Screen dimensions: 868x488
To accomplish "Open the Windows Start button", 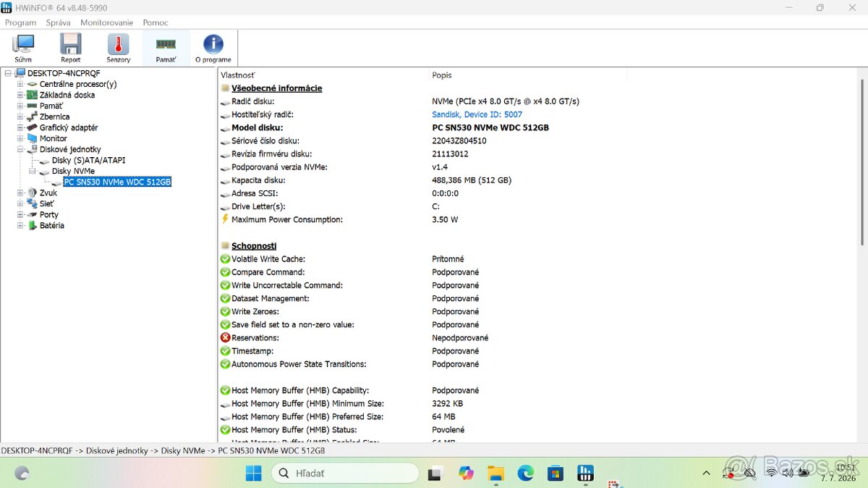I will [254, 474].
